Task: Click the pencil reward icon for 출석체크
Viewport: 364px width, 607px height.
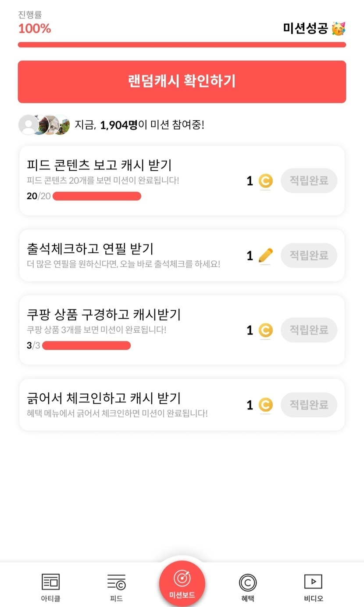Action: 265,255
